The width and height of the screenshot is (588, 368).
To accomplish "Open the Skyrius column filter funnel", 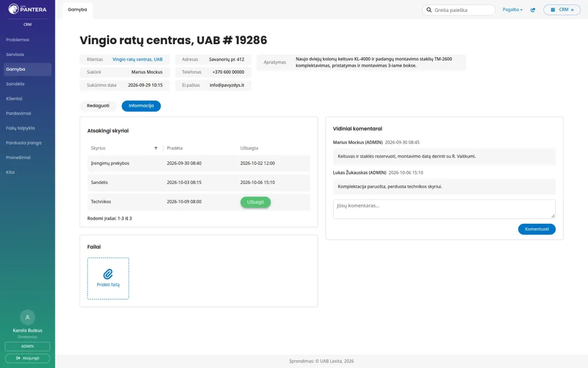I will (x=156, y=148).
